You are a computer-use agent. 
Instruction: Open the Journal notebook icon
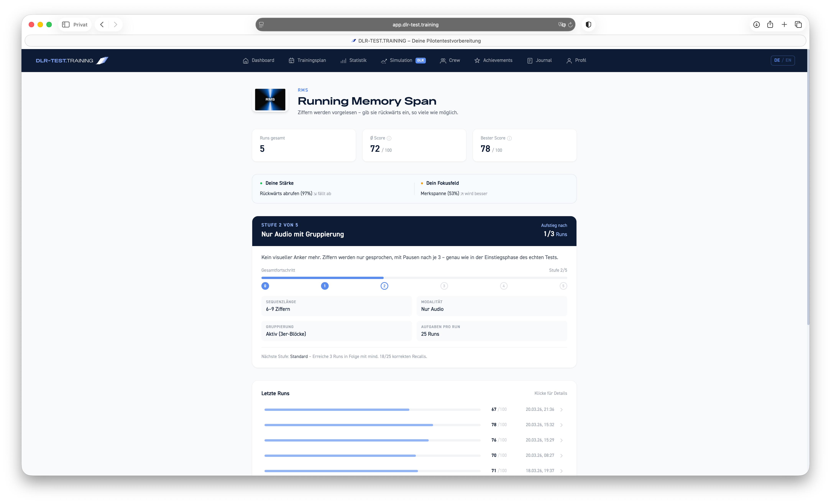[x=530, y=60]
